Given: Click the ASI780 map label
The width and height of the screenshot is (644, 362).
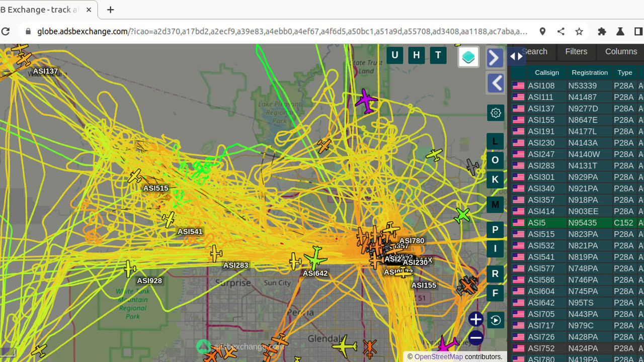Looking at the screenshot, I should [412, 241].
